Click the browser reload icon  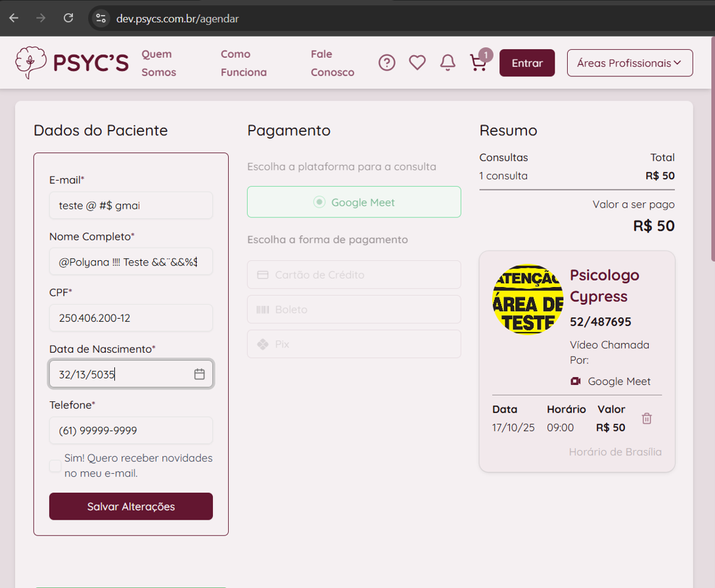(x=68, y=18)
